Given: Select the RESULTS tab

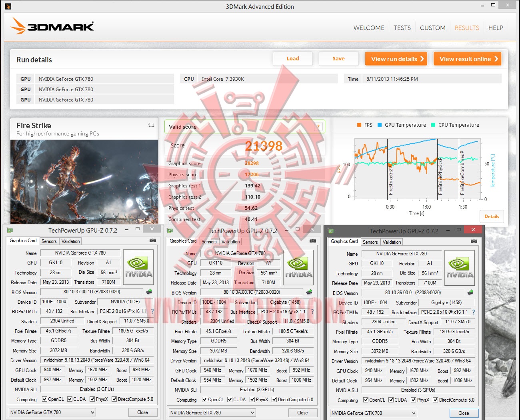Looking at the screenshot, I should coord(467,28).
